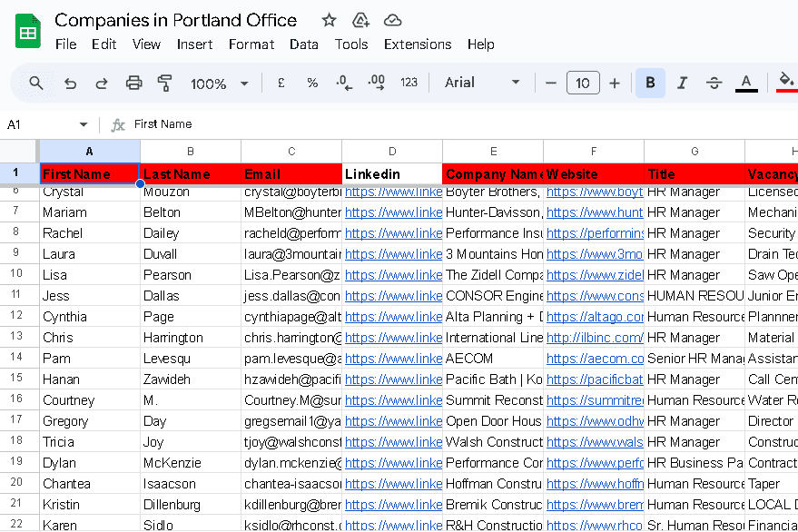Open the Insert menu
The width and height of the screenshot is (798, 532).
coord(194,44)
